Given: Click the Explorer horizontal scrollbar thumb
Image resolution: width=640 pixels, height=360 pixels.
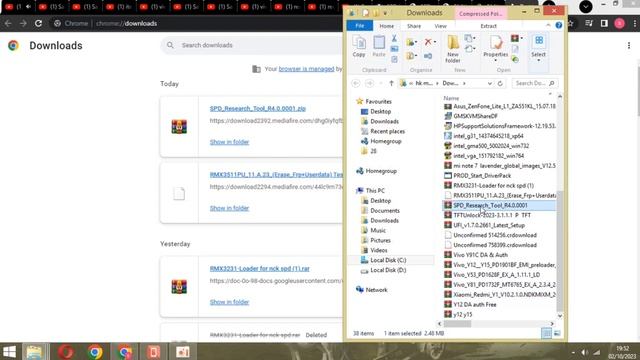Looking at the screenshot, I should click(x=457, y=324).
